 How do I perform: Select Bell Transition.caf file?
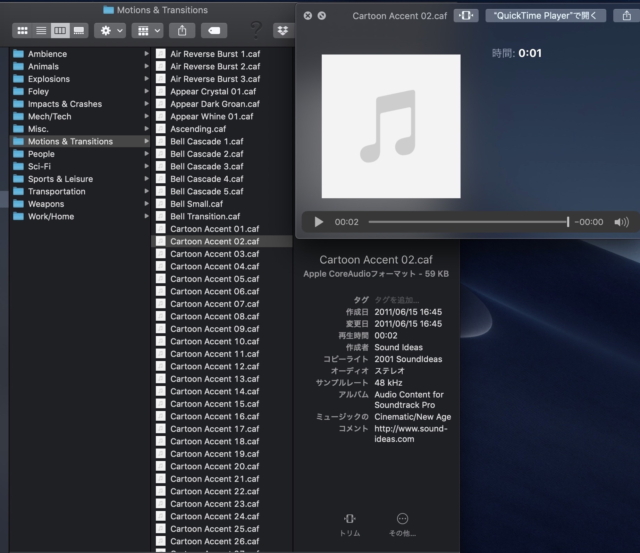click(x=205, y=216)
